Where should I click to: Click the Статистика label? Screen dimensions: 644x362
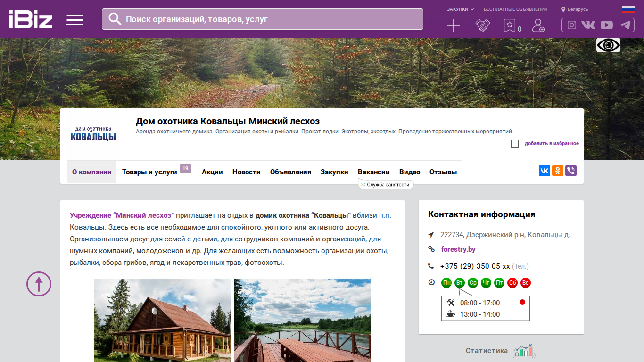click(487, 351)
